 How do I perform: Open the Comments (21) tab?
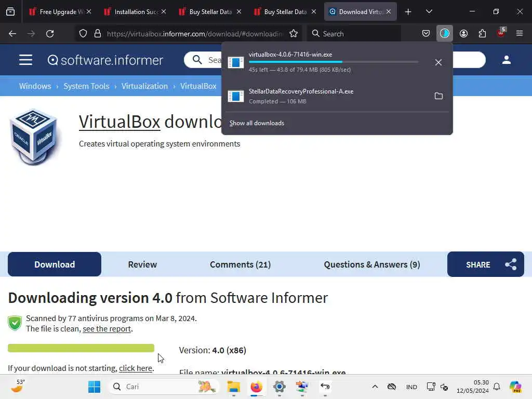pos(240,264)
